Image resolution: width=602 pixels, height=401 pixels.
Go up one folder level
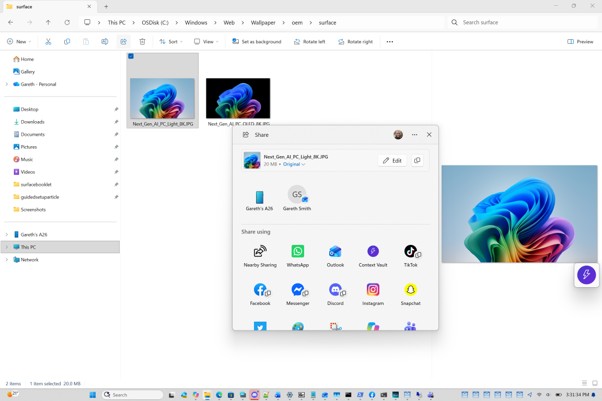coord(48,22)
